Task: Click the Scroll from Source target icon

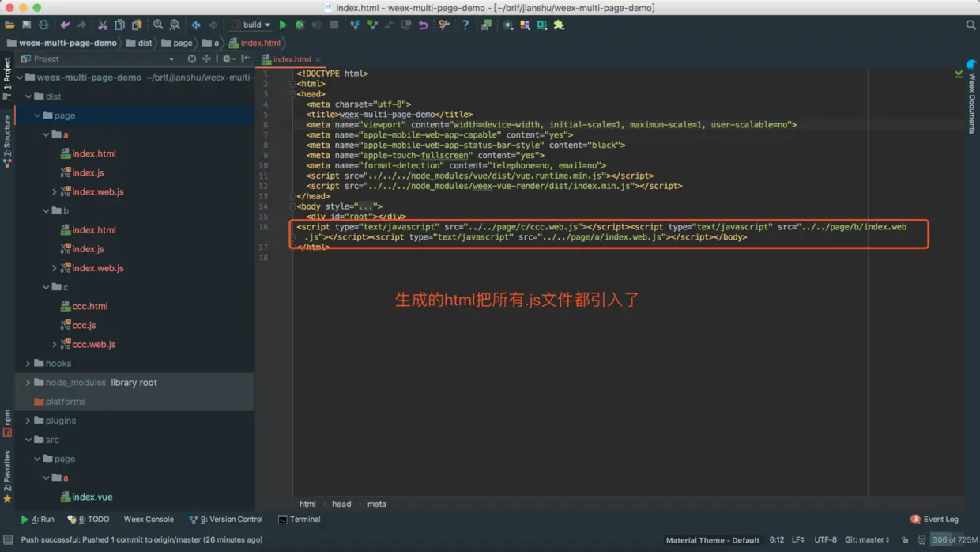Action: pyautogui.click(x=191, y=59)
